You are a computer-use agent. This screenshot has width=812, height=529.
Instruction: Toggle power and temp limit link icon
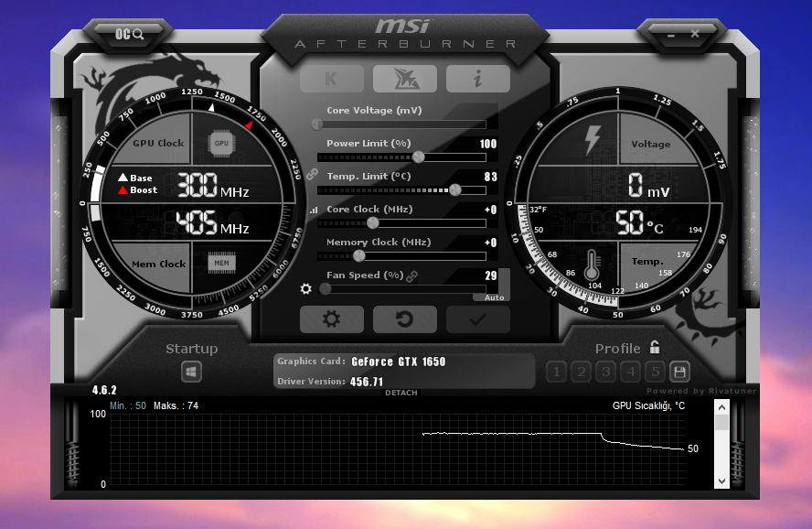[312, 174]
